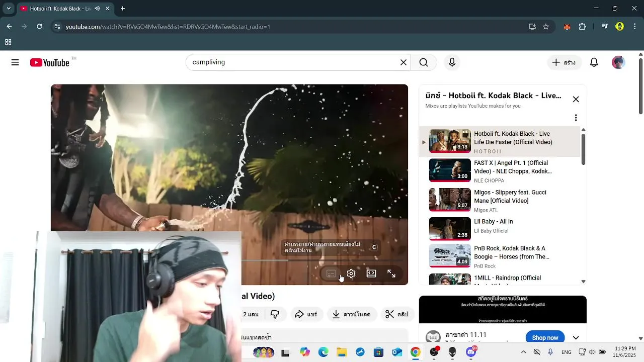644x362 pixels.
Task: Open the player settings gear
Action: click(x=351, y=274)
